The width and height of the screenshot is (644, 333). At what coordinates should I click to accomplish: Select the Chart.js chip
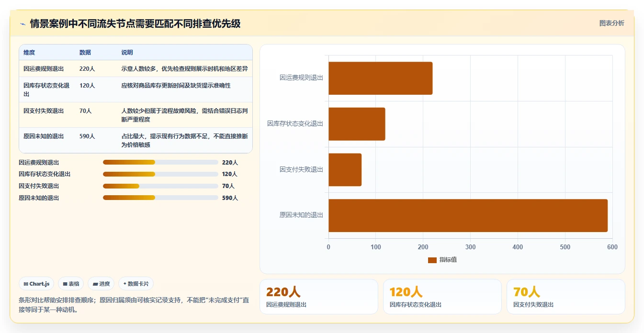(36, 284)
